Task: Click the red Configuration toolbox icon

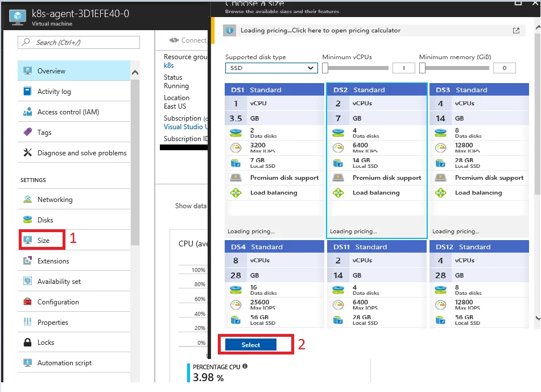Action: click(27, 302)
